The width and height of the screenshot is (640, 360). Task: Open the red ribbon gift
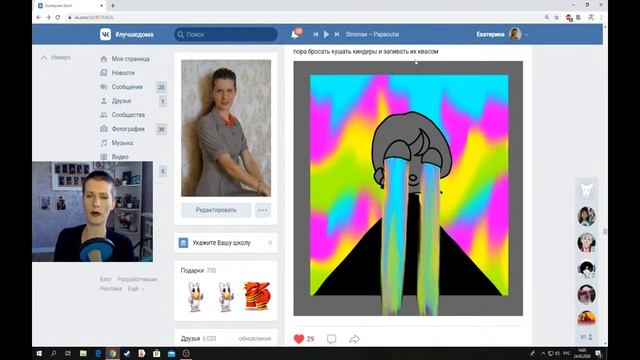point(257,296)
